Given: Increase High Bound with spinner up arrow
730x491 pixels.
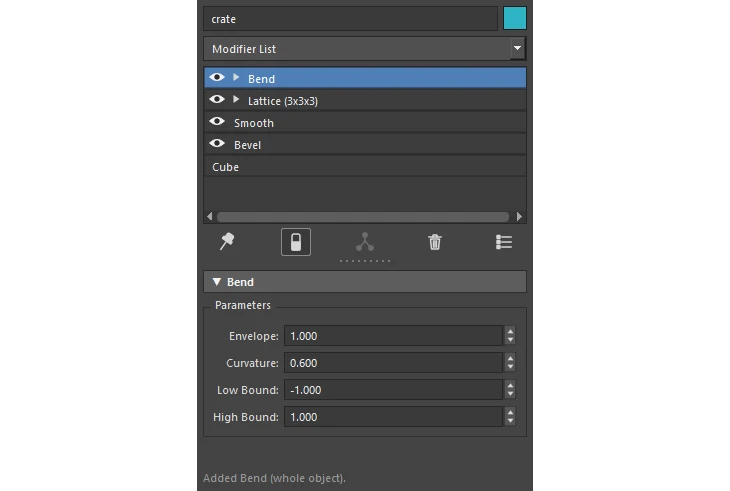Looking at the screenshot, I should (x=510, y=412).
